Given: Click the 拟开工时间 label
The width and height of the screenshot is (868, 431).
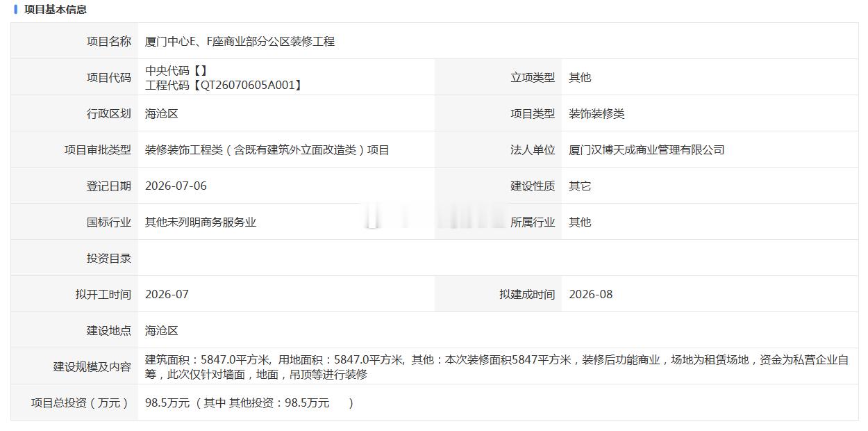Looking at the screenshot, I should tap(103, 295).
